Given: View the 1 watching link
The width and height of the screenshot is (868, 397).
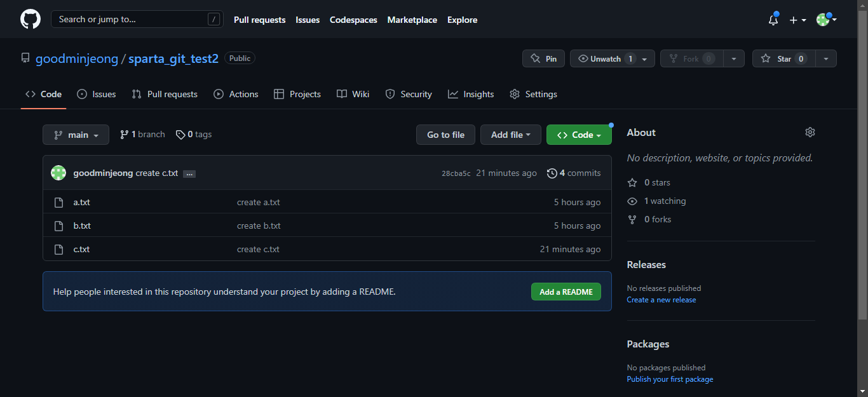Looking at the screenshot, I should click(x=656, y=201).
